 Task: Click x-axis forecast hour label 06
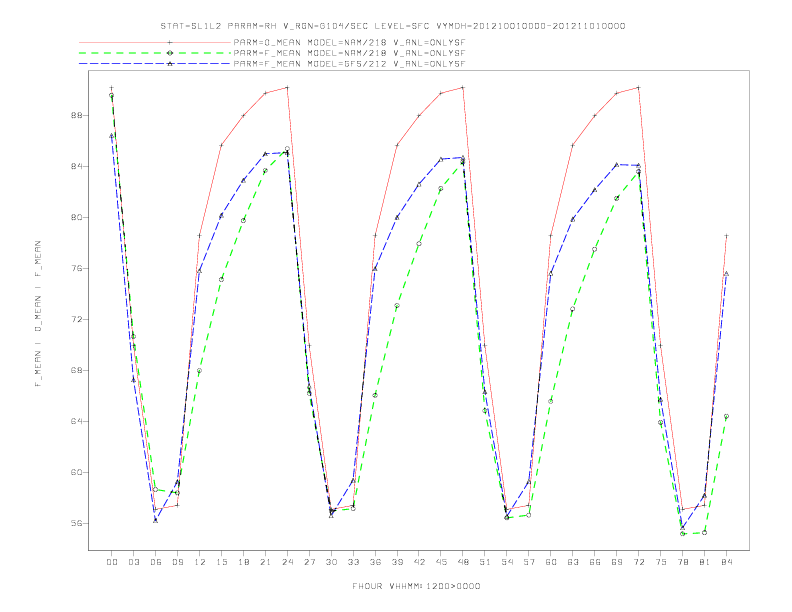156,562
